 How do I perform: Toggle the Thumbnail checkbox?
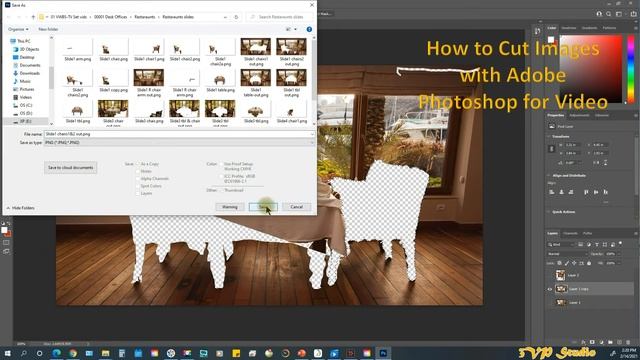pos(221,190)
